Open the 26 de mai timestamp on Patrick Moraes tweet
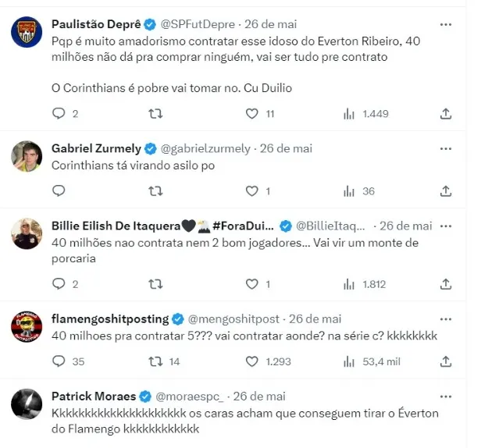481x448 pixels. pos(259,396)
